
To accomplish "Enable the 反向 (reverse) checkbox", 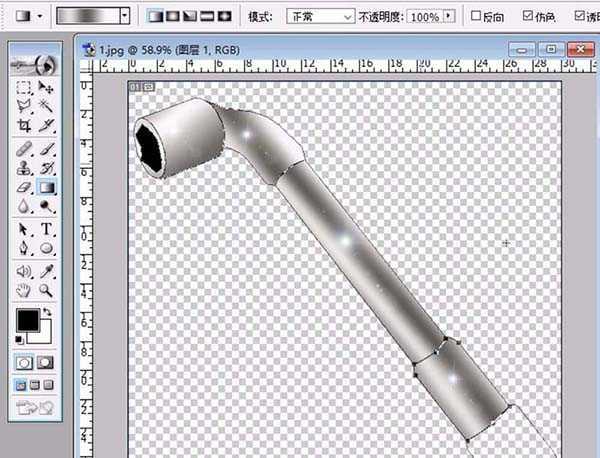I will (x=476, y=17).
